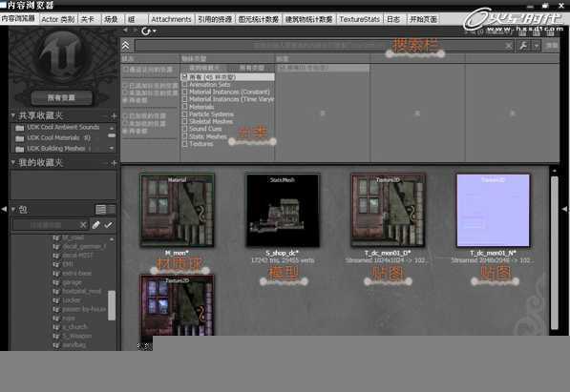Open UDK Cool Ambient Sounds folder icon
The width and height of the screenshot is (570, 392).
coord(20,128)
